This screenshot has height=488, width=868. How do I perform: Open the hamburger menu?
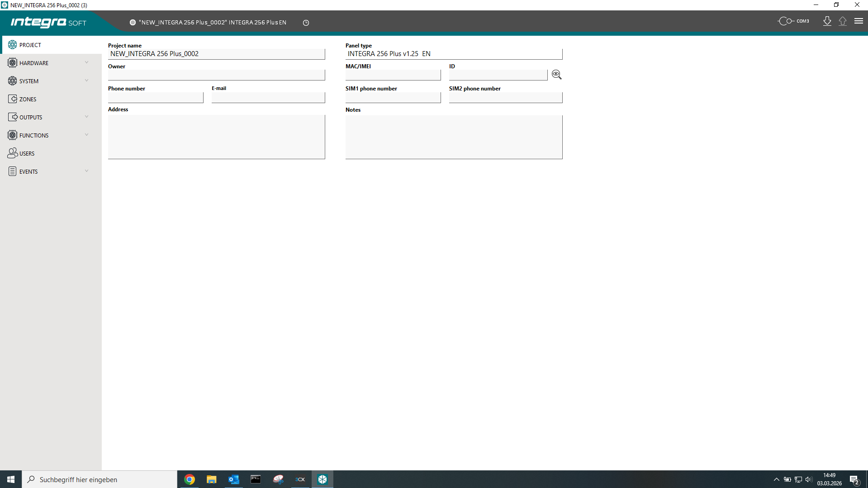pyautogui.click(x=859, y=21)
